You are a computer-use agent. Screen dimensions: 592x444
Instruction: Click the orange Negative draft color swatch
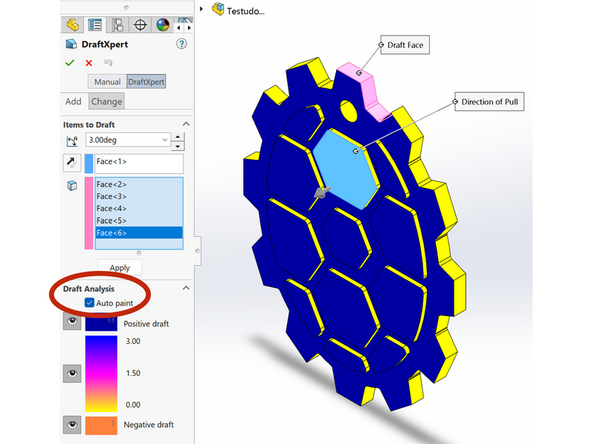pyautogui.click(x=101, y=425)
